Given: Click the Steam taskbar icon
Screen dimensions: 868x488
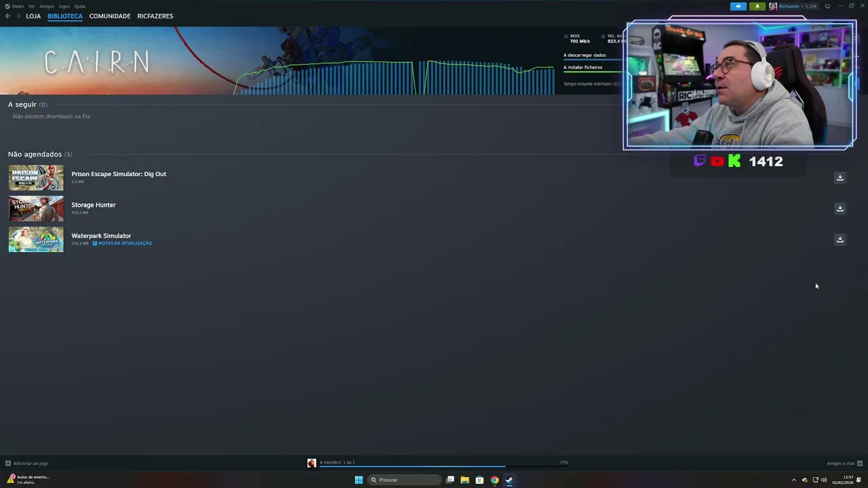Looking at the screenshot, I should pyautogui.click(x=509, y=480).
